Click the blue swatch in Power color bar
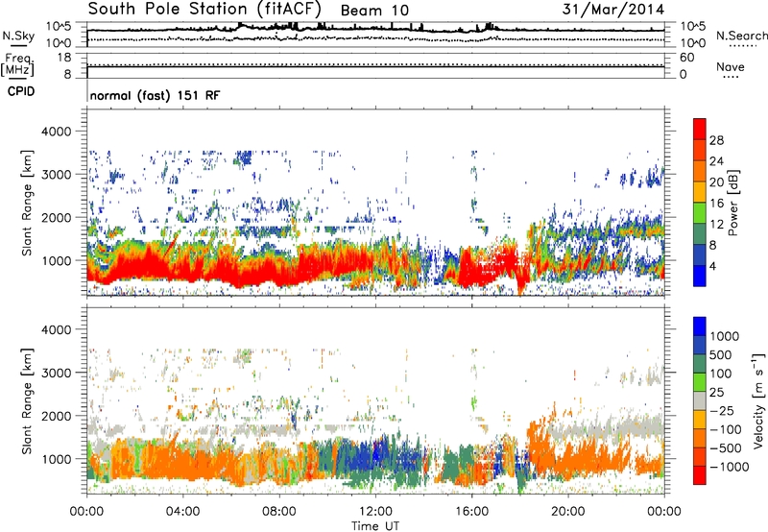The image size is (768, 532). [x=700, y=276]
